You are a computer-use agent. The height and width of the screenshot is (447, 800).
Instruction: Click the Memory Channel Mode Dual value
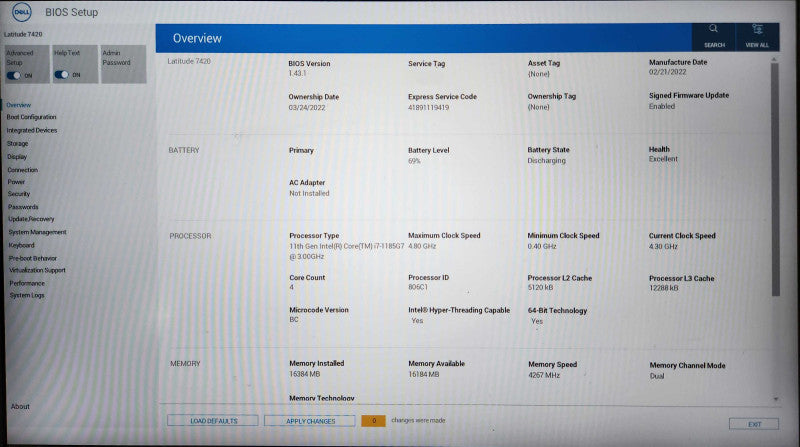657,377
